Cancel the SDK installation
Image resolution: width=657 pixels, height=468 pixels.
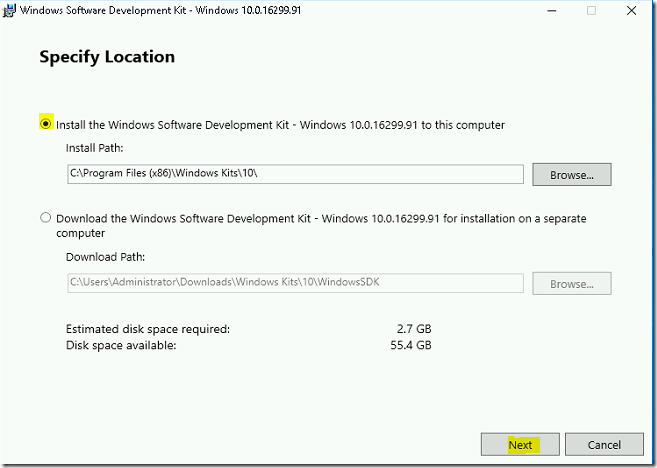[604, 445]
